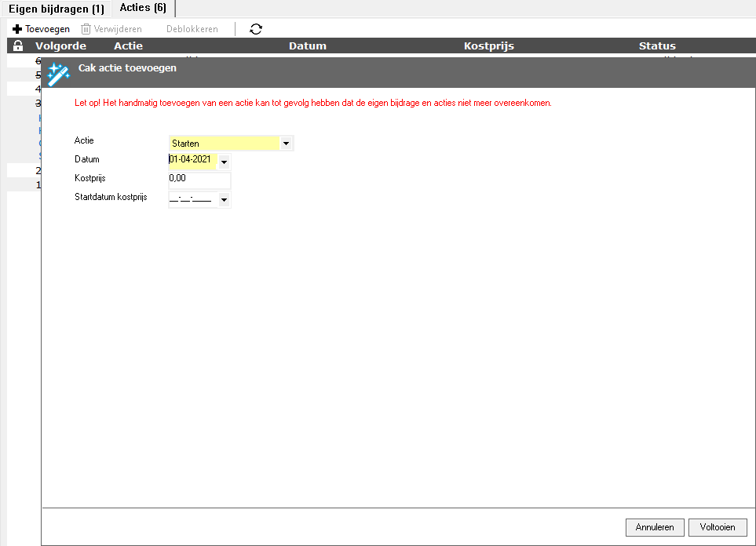Click the Kostprijs column header

[x=488, y=46]
